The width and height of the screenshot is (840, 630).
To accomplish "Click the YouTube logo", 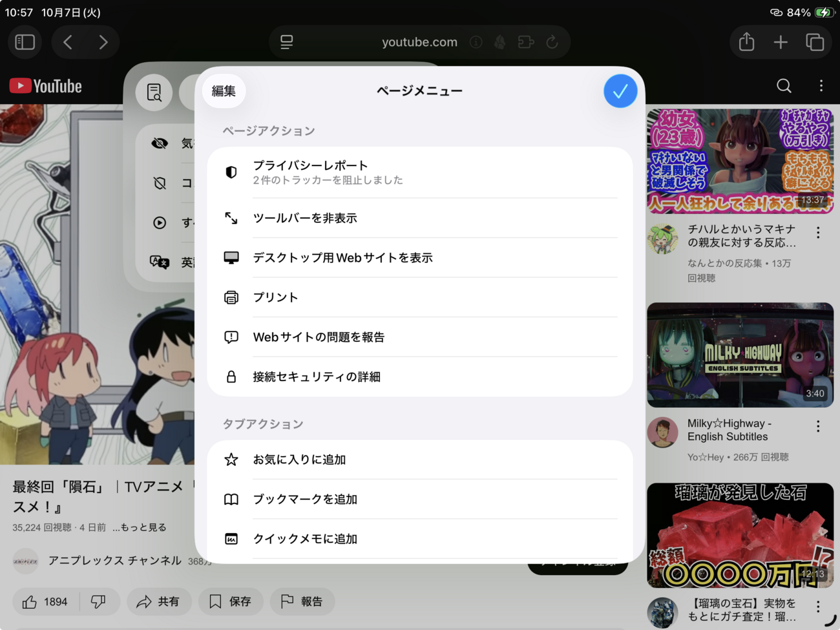I will point(46,86).
